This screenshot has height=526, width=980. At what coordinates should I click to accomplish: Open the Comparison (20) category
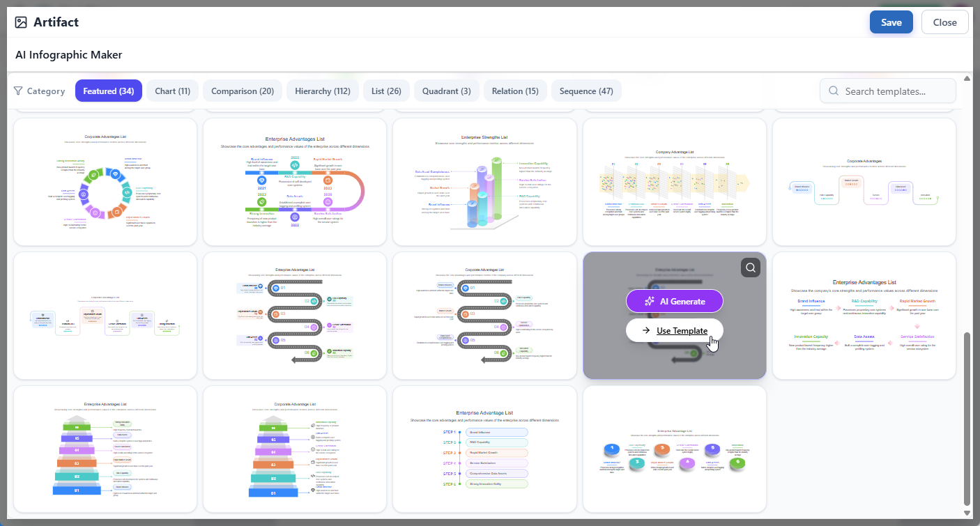pos(243,91)
